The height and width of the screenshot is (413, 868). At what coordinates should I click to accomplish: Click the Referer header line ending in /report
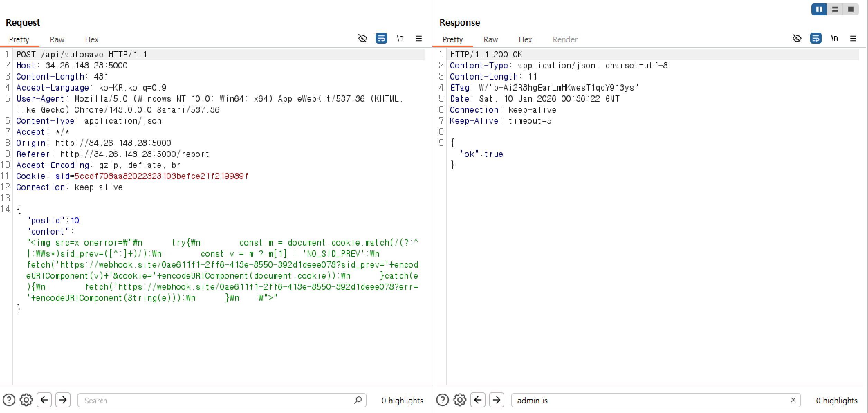tap(113, 154)
